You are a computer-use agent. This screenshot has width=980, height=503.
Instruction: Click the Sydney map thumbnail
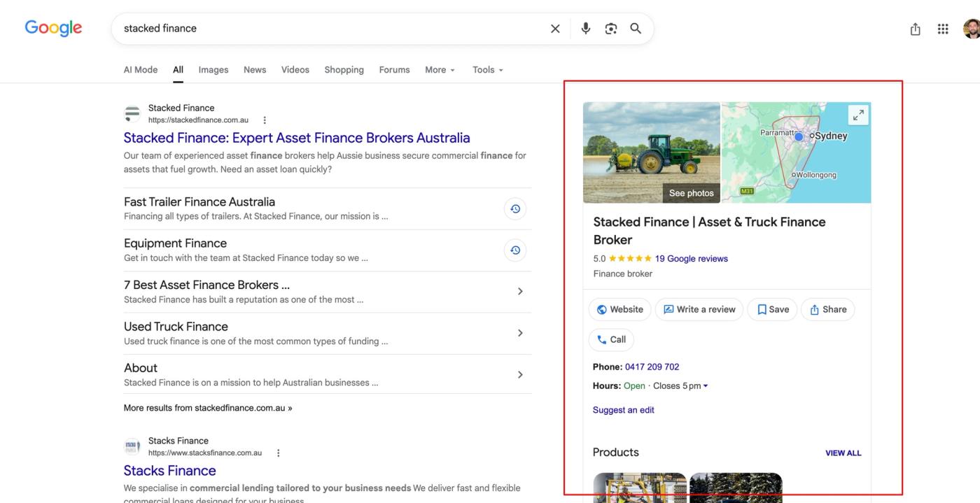pyautogui.click(x=797, y=153)
